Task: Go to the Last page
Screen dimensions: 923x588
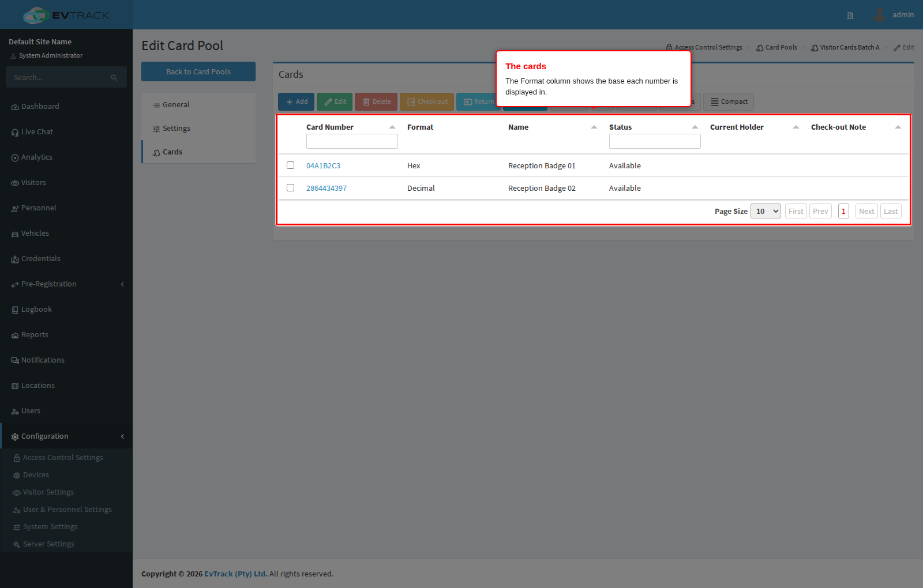Action: click(x=891, y=212)
